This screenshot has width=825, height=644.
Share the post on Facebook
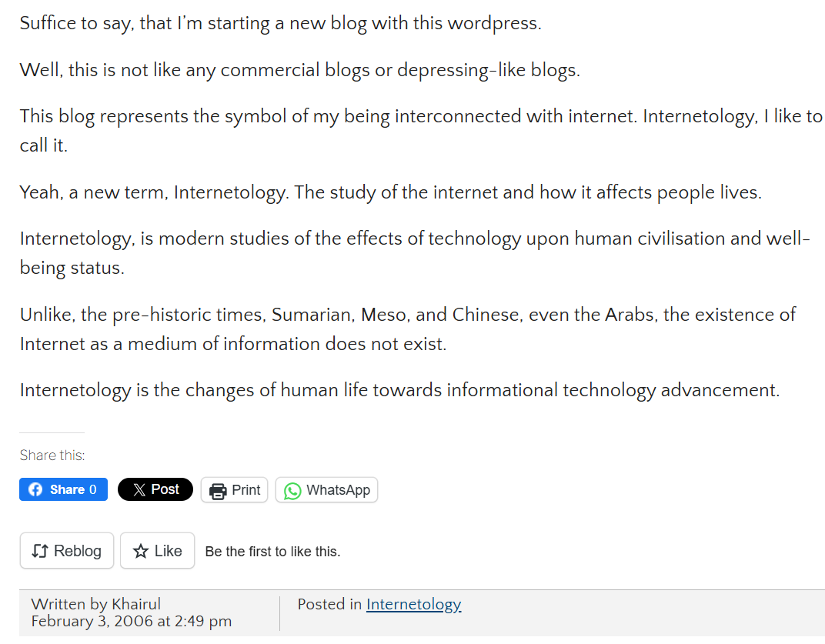coord(64,489)
